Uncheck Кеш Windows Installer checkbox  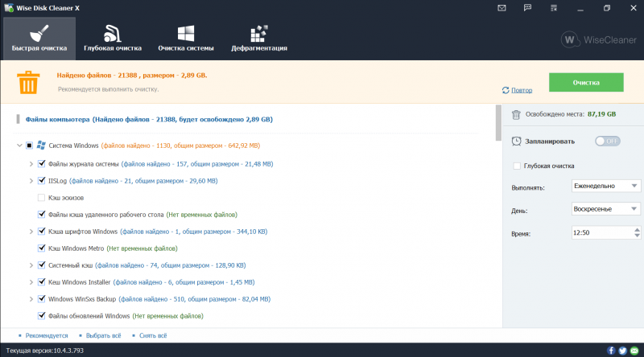41,282
